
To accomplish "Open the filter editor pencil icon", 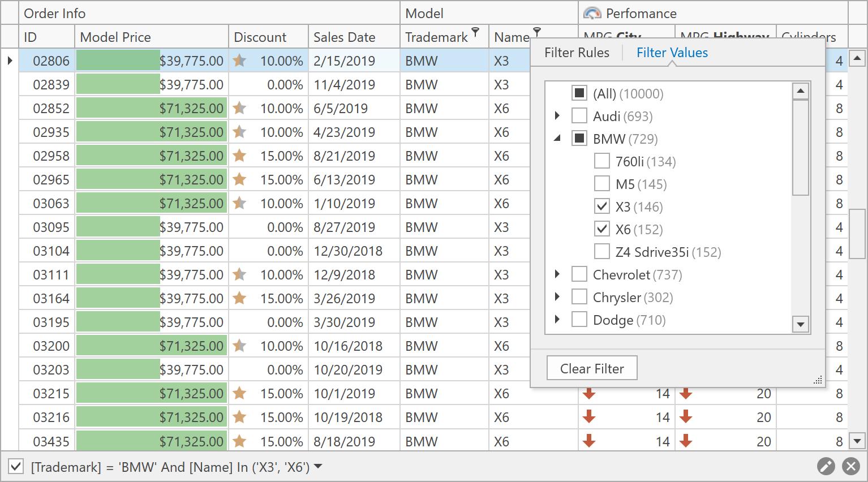I will point(826,466).
